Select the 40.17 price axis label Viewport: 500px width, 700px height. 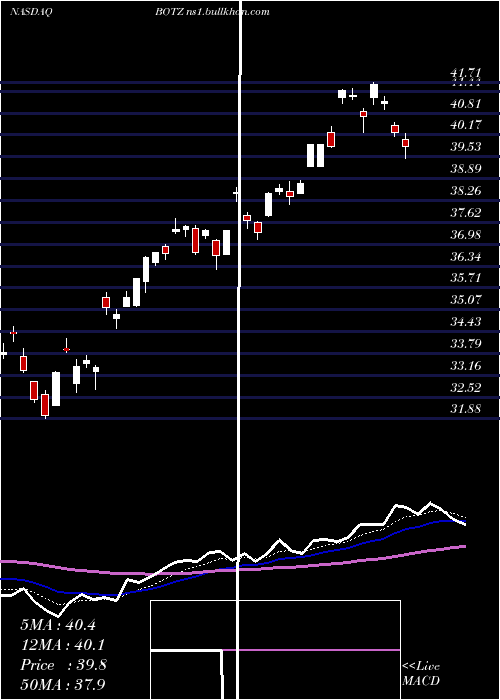466,125
